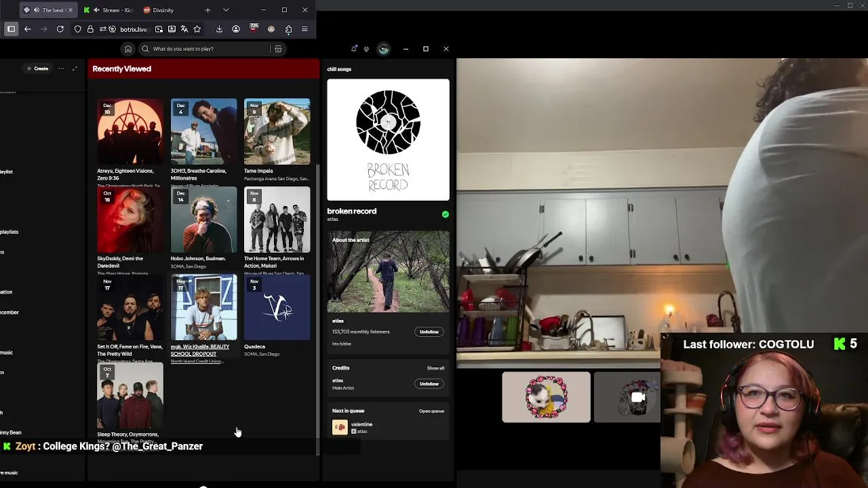Unfollow atlas in the Credits section
Screen dimensions: 868x488
pos(429,384)
